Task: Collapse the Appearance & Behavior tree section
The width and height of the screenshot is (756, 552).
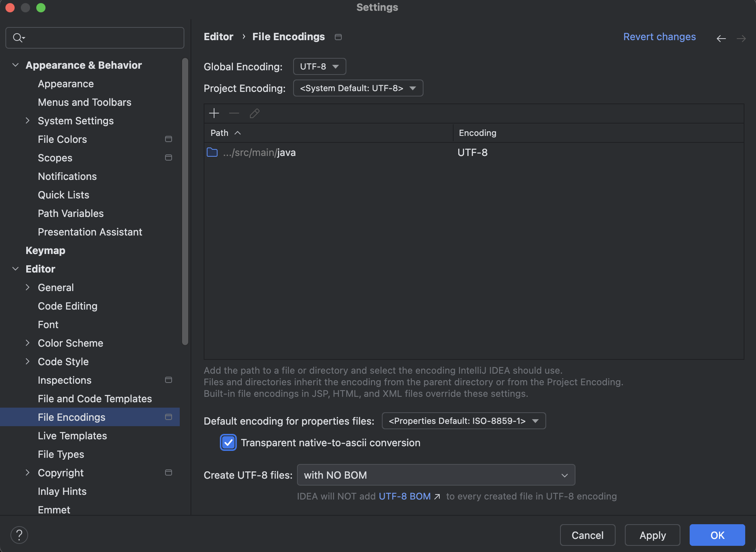Action: [15, 65]
